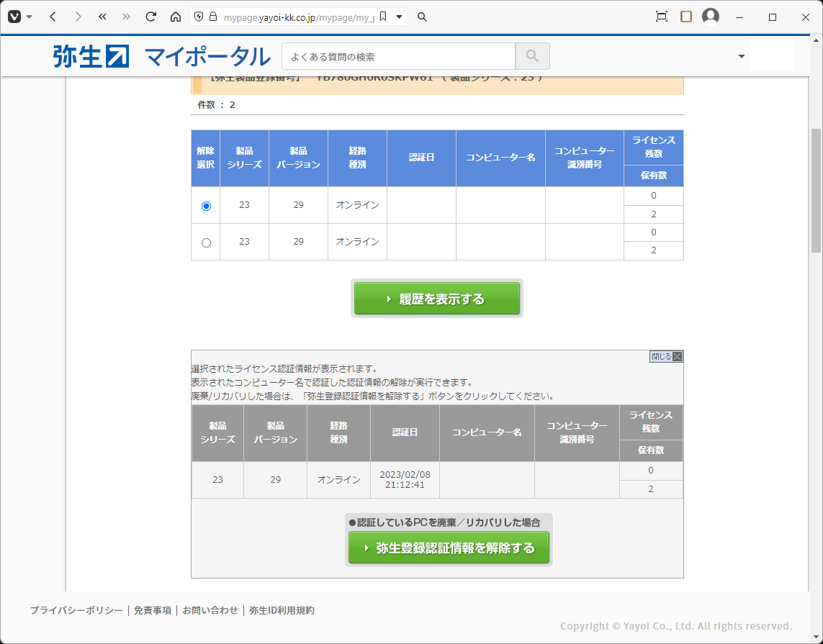Click the rewind history button
Screen dimensions: 823x644
click(x=102, y=17)
